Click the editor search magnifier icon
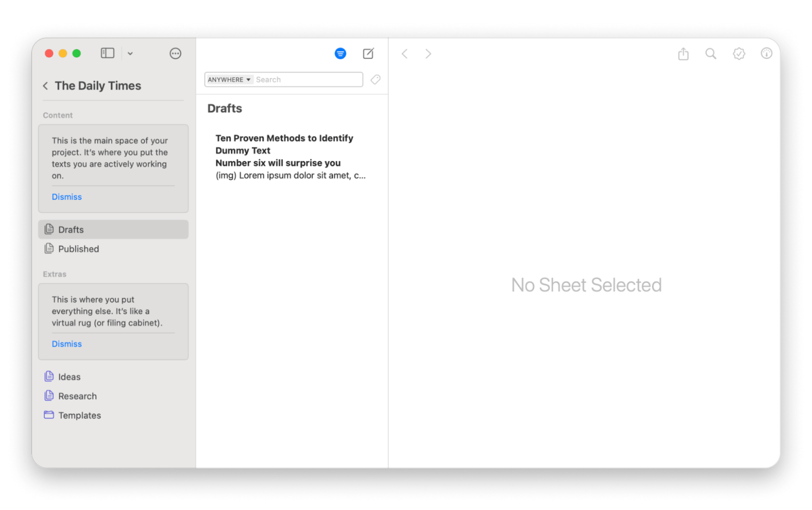Image resolution: width=812 pixels, height=510 pixels. (x=710, y=54)
